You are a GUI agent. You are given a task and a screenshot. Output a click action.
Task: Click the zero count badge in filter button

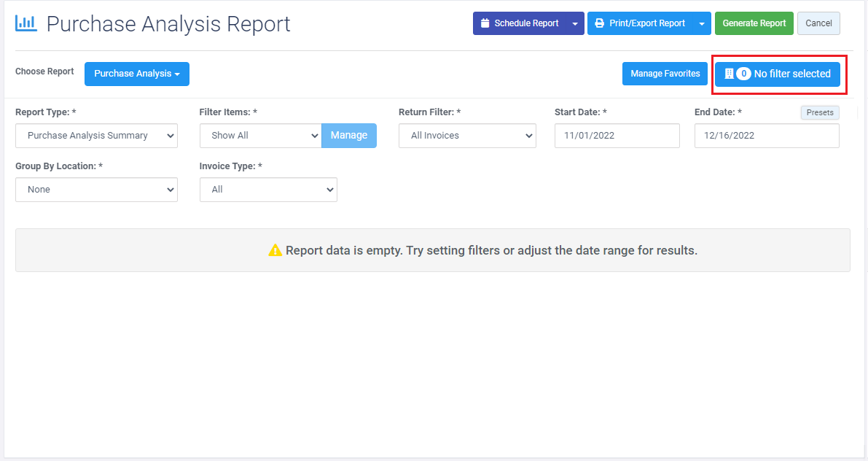[743, 74]
